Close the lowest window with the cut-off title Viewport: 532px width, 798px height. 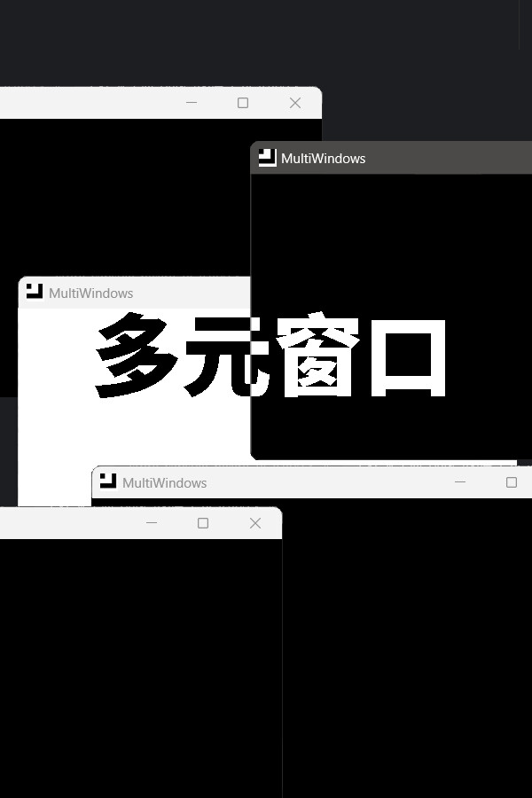[x=255, y=523]
